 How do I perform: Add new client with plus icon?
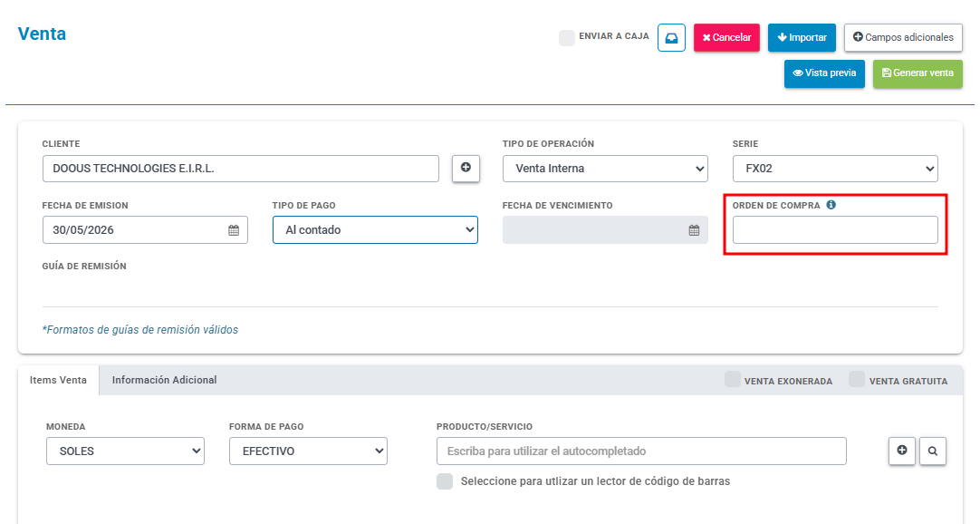(x=466, y=169)
